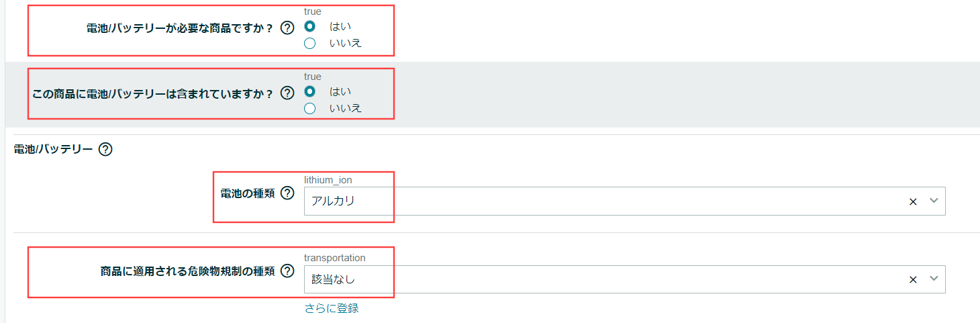Expand the 電池の種類 dropdown arrow
Image resolution: width=980 pixels, height=323 pixels.
coord(934,201)
